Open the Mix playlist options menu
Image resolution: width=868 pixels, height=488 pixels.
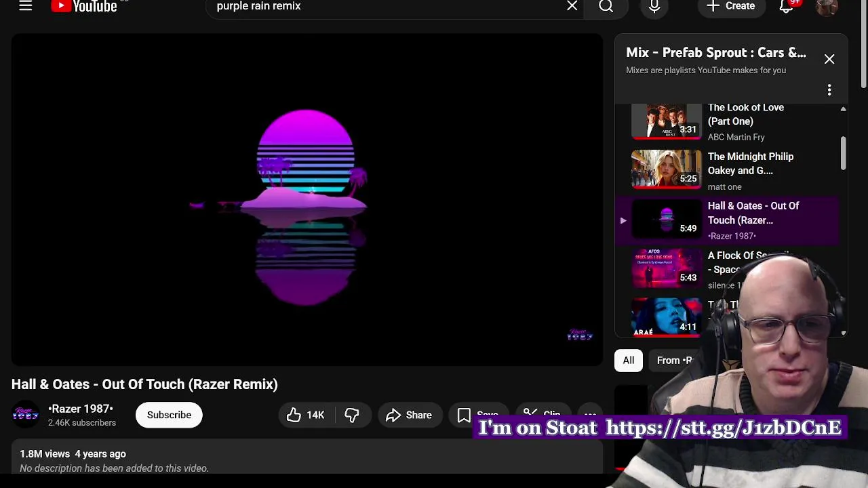(829, 90)
